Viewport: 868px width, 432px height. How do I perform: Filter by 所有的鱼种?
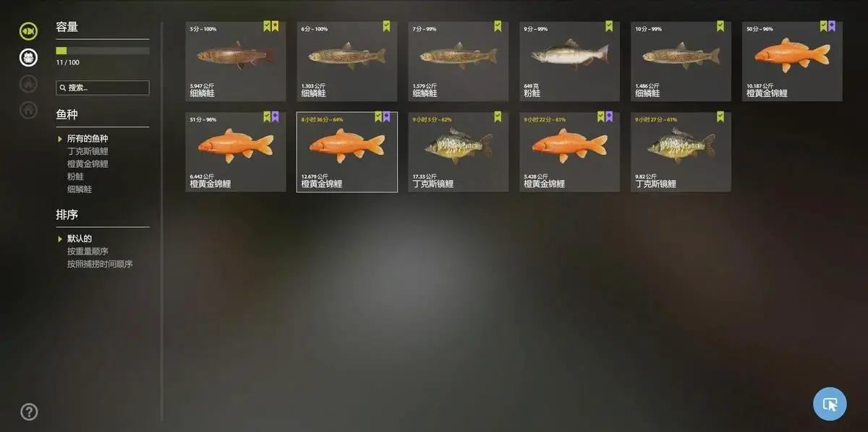[88, 138]
